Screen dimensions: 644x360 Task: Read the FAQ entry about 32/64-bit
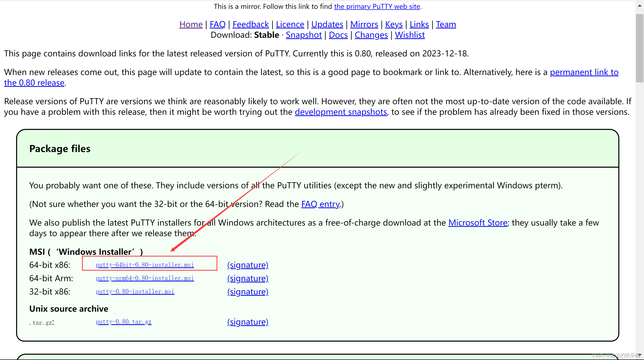[x=321, y=204]
